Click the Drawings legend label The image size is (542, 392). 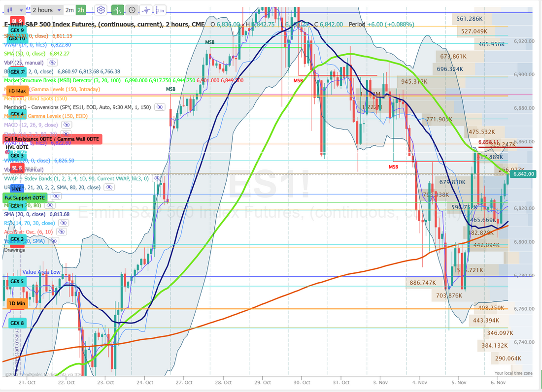(14, 250)
